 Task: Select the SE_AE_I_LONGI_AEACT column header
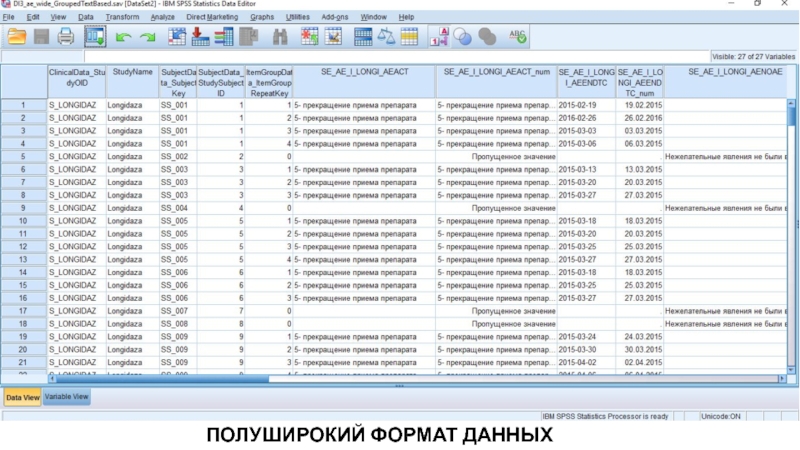tap(364, 82)
